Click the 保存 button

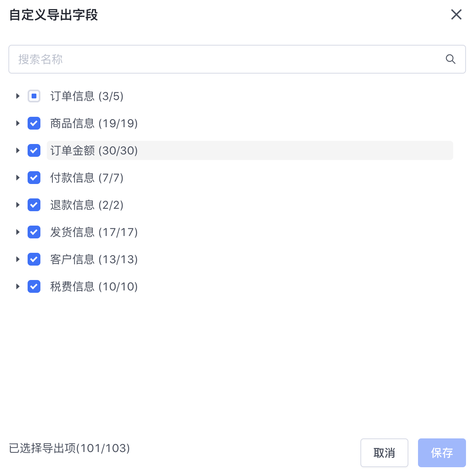point(442,453)
